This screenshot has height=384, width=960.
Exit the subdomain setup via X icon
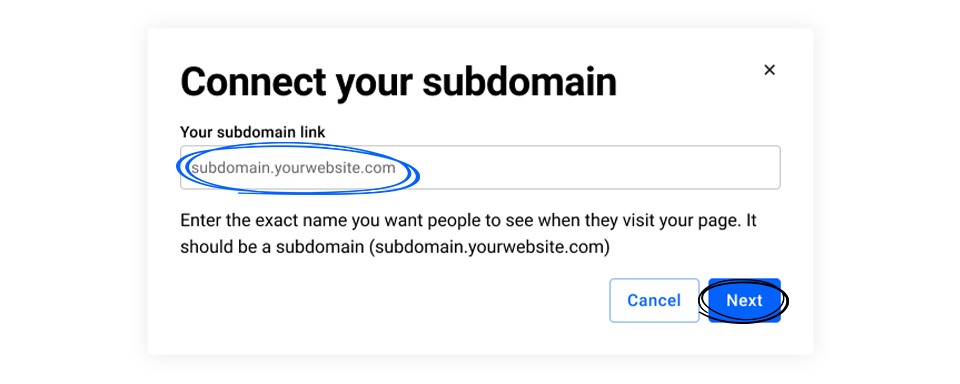[x=770, y=70]
